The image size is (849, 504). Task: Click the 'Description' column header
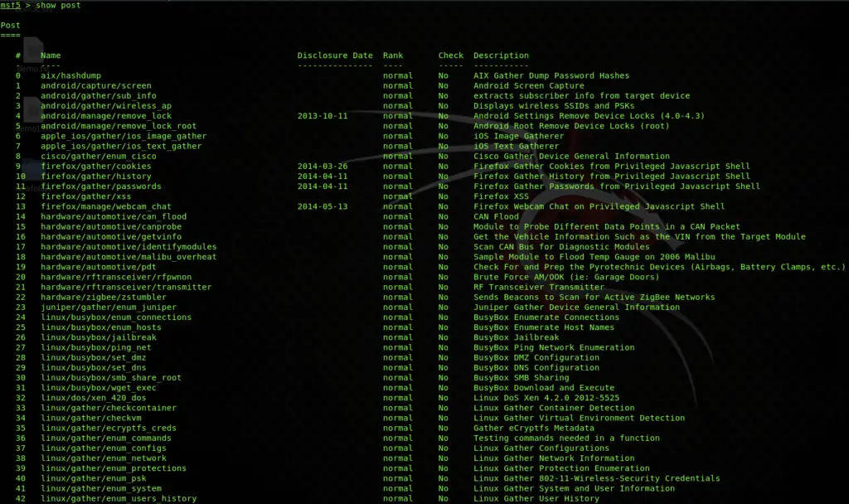point(501,56)
